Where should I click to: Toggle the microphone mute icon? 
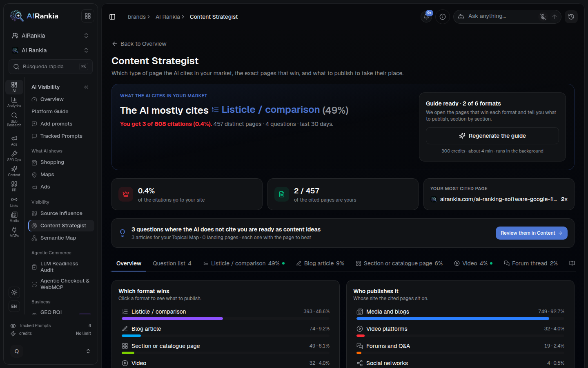[x=543, y=17]
